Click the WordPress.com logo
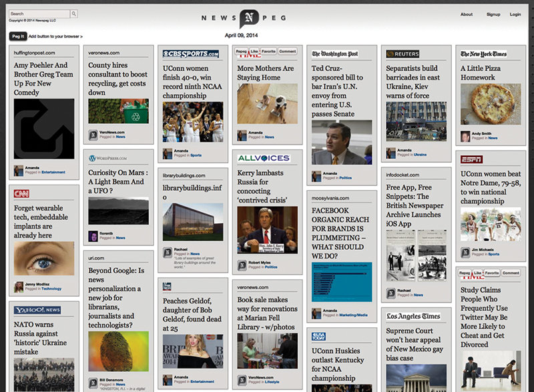 point(107,158)
